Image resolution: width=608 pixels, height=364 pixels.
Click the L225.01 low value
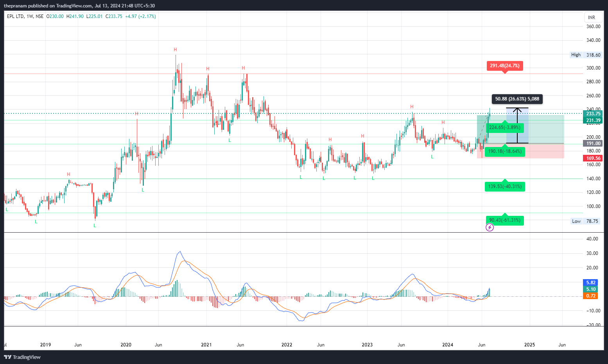click(95, 16)
